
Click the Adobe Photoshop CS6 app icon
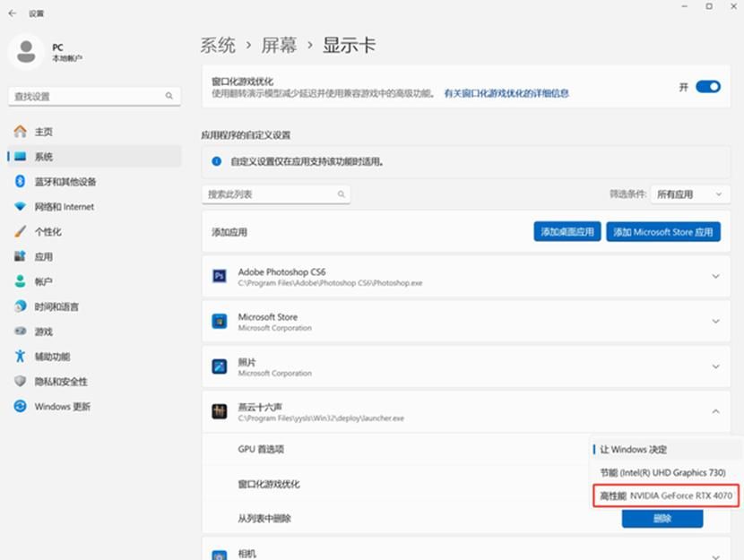(x=220, y=276)
